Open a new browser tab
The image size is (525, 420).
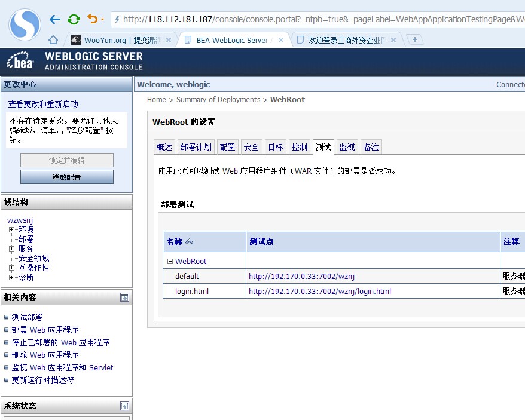tap(414, 39)
